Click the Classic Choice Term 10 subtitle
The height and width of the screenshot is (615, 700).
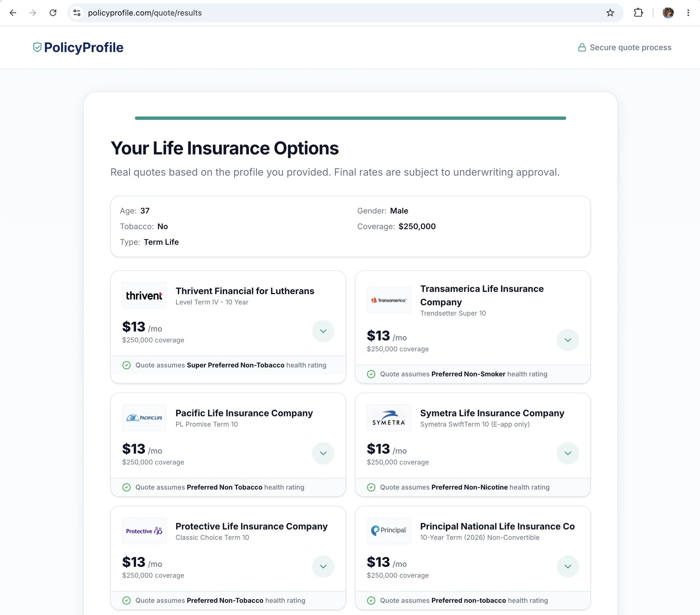pyautogui.click(x=212, y=538)
